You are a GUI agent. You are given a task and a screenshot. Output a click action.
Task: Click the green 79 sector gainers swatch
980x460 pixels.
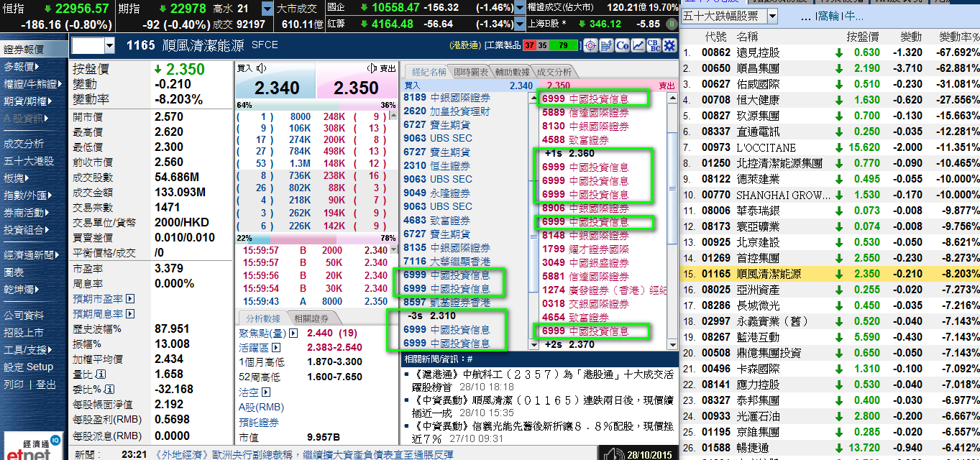[563, 45]
